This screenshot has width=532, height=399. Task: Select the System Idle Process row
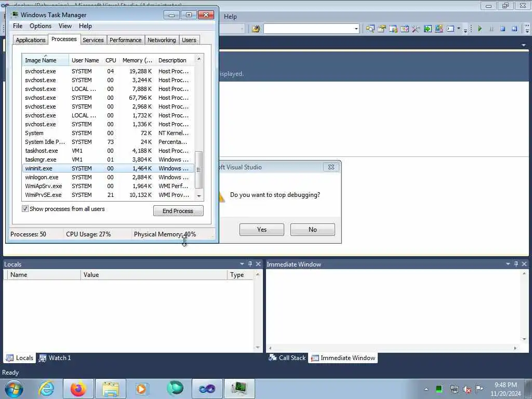click(108, 142)
